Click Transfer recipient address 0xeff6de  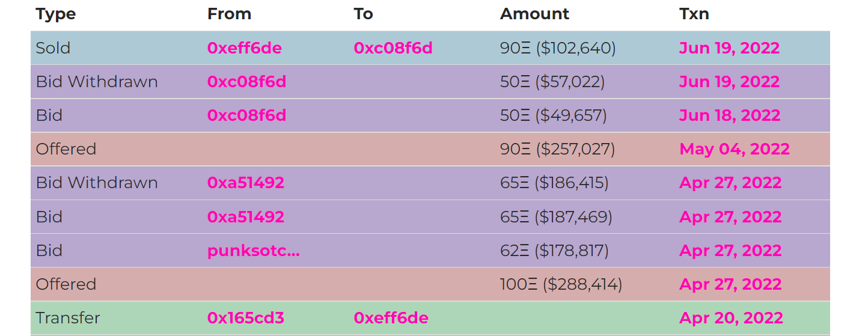pyautogui.click(x=391, y=318)
